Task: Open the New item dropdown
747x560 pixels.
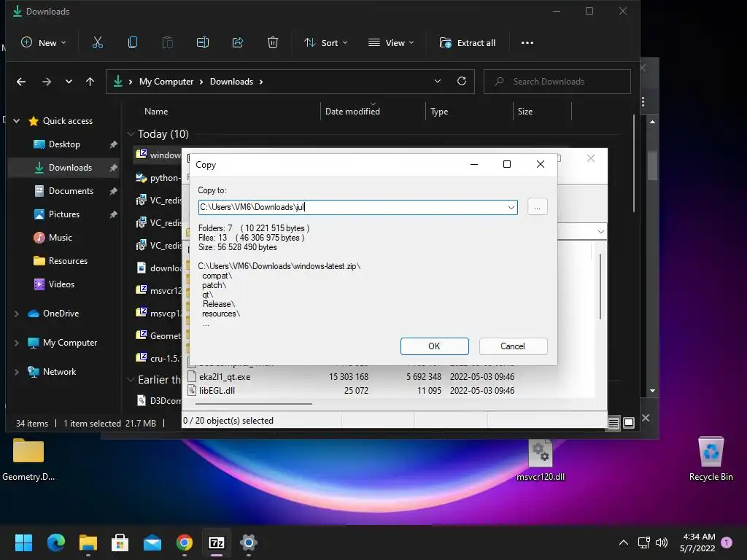Action: click(43, 43)
